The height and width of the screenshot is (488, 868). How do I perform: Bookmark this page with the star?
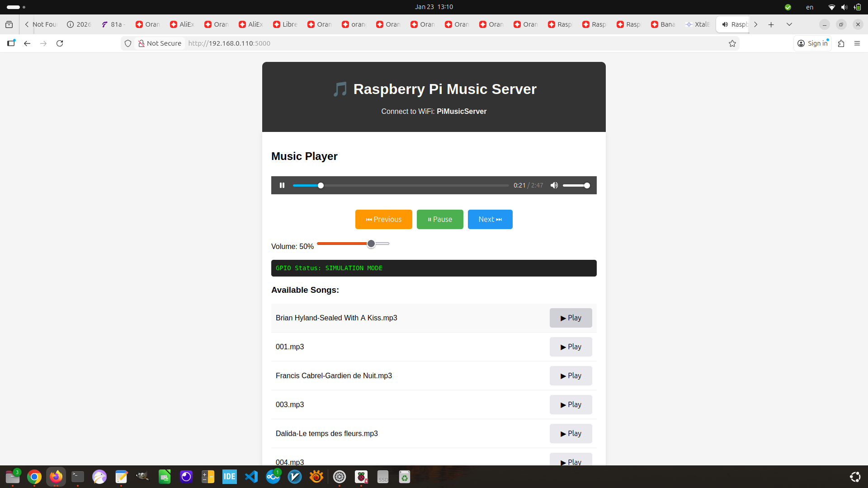click(732, 43)
